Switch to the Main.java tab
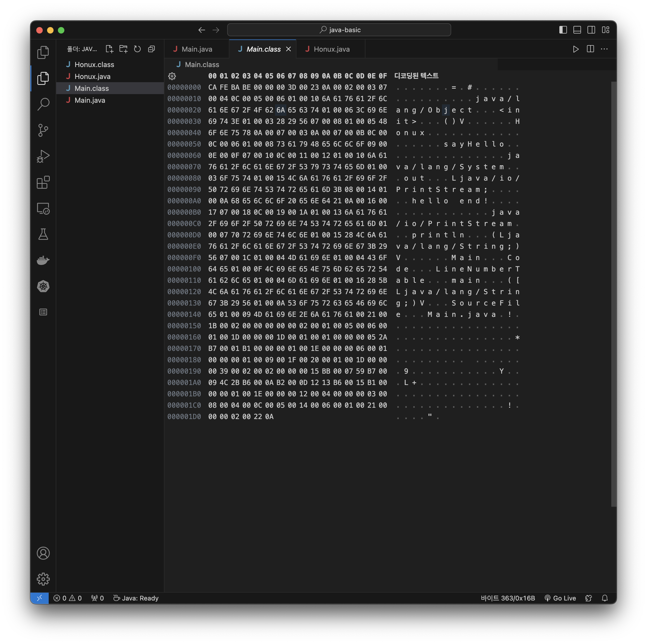 pyautogui.click(x=197, y=49)
